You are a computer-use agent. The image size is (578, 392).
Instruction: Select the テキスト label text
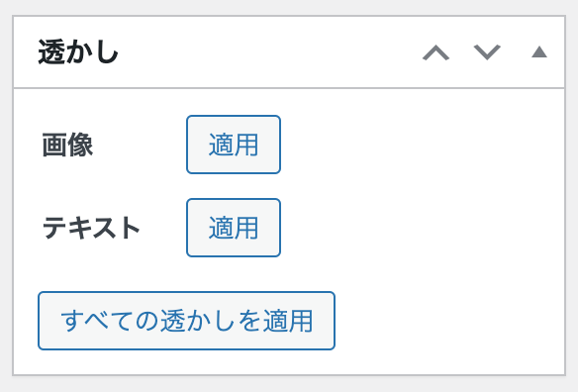coord(91,228)
